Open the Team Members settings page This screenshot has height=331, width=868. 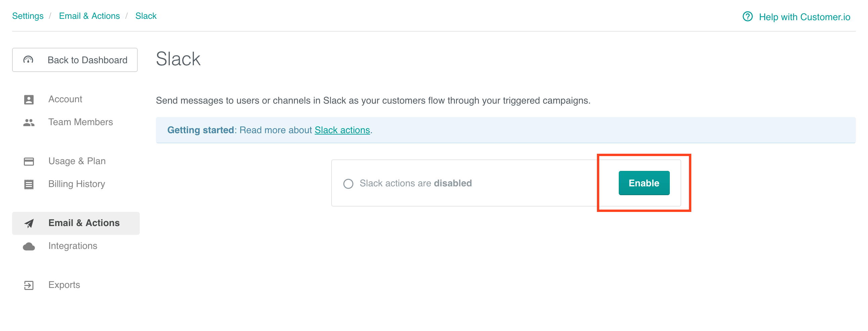click(x=81, y=122)
